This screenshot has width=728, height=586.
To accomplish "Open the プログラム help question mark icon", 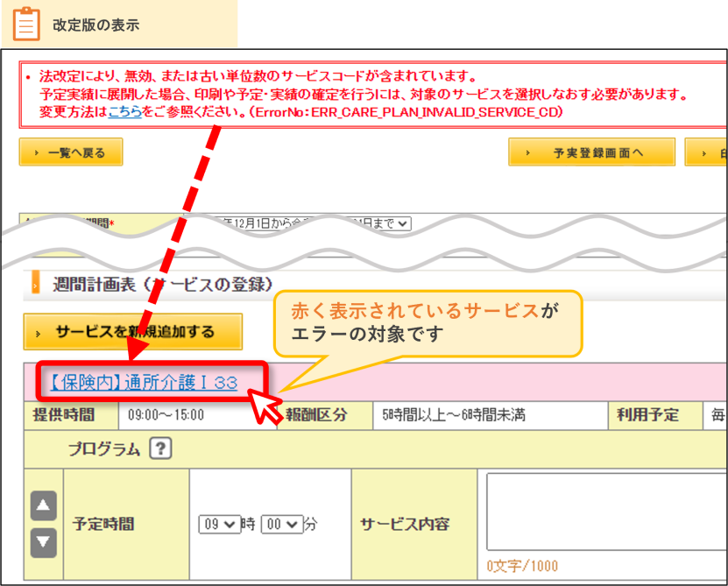I will (160, 448).
